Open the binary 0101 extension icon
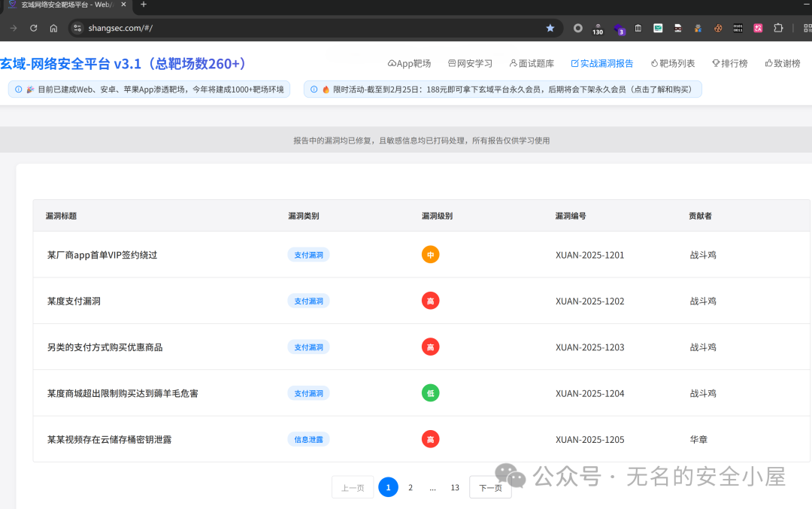This screenshot has width=812, height=509. (x=738, y=28)
